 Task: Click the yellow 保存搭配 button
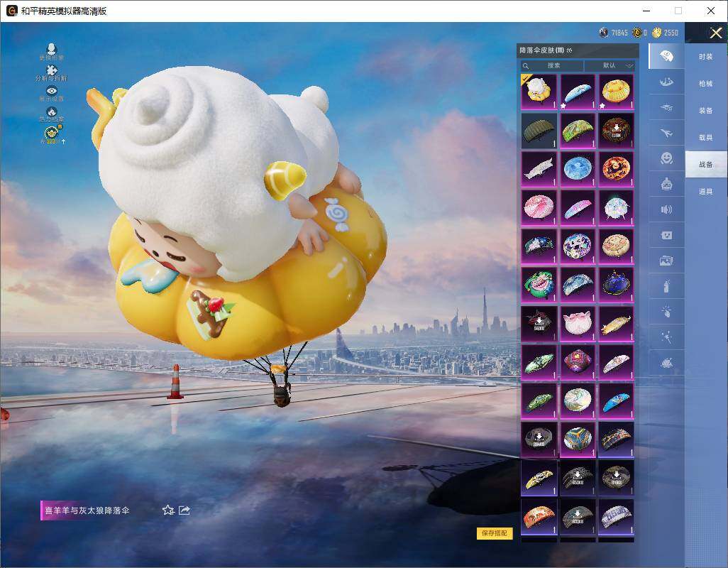click(x=495, y=533)
